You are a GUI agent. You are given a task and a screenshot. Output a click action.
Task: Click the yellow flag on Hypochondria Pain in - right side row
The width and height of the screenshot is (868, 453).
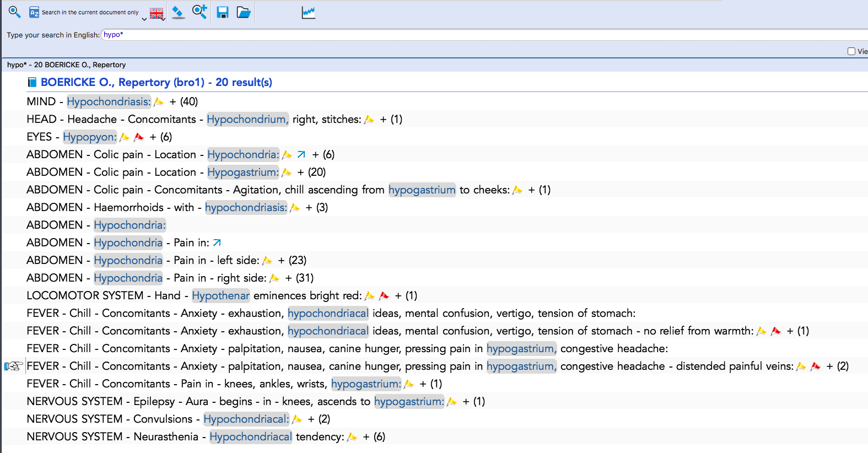[274, 278]
